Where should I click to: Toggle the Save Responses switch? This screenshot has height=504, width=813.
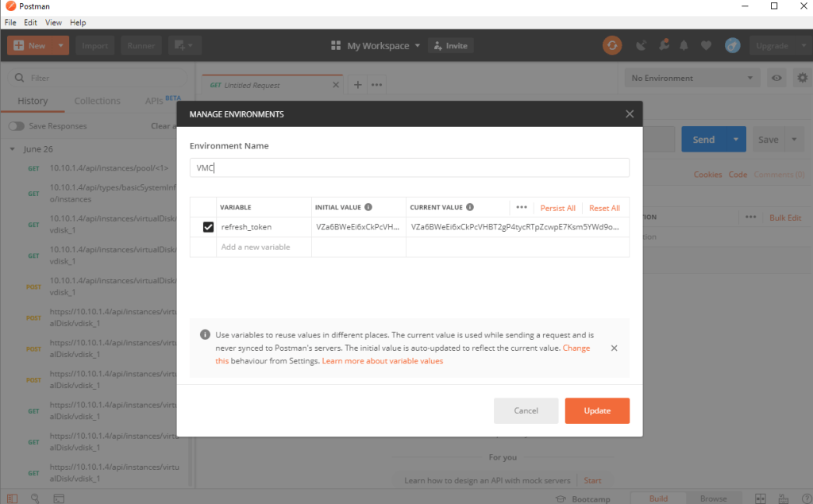click(x=16, y=126)
